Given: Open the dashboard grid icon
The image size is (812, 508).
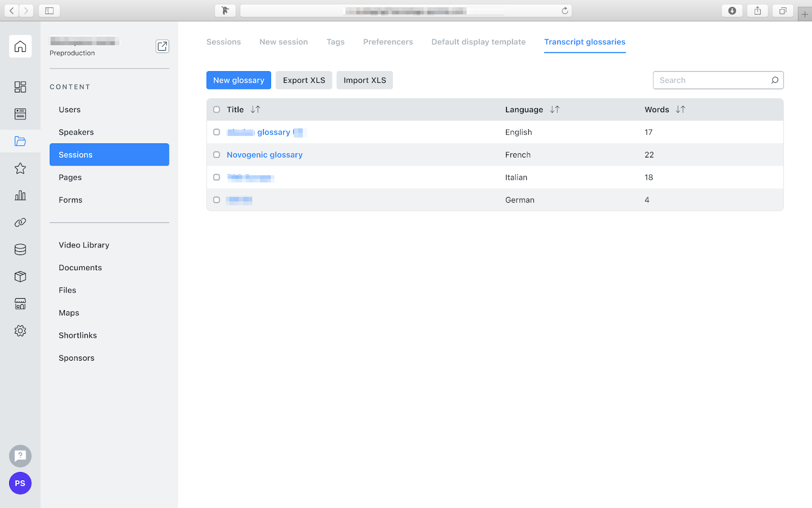Looking at the screenshot, I should 20,87.
